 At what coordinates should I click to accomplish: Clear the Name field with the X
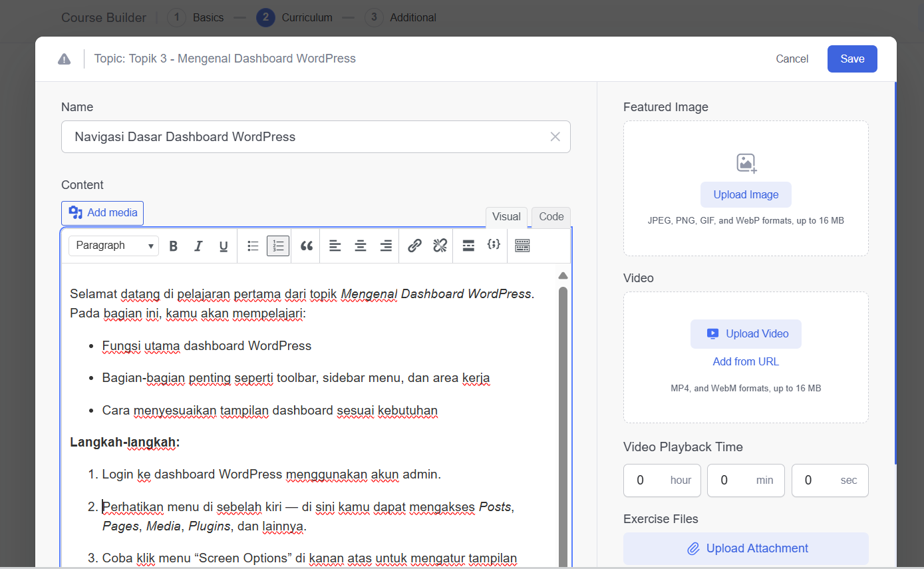pos(555,137)
